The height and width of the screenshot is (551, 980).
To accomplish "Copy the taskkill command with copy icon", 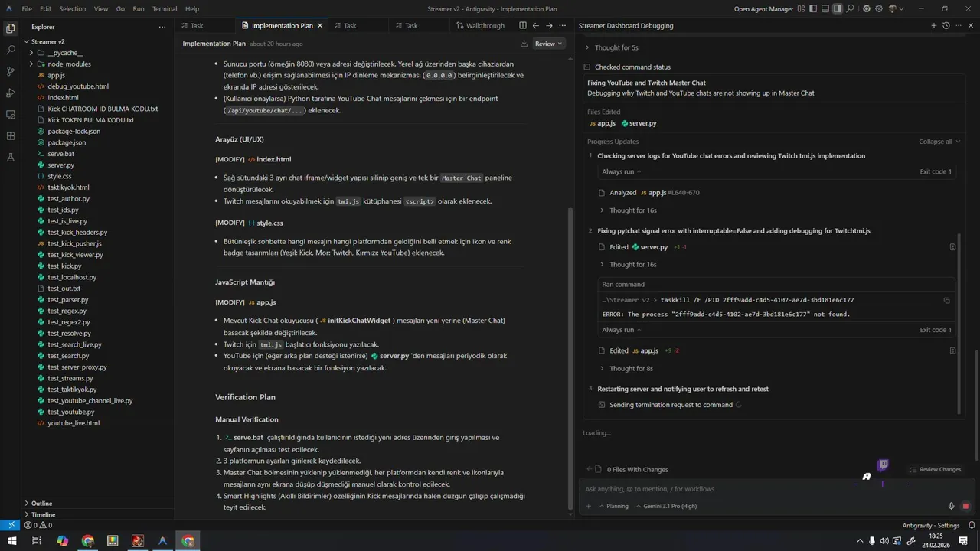I will pos(946,300).
